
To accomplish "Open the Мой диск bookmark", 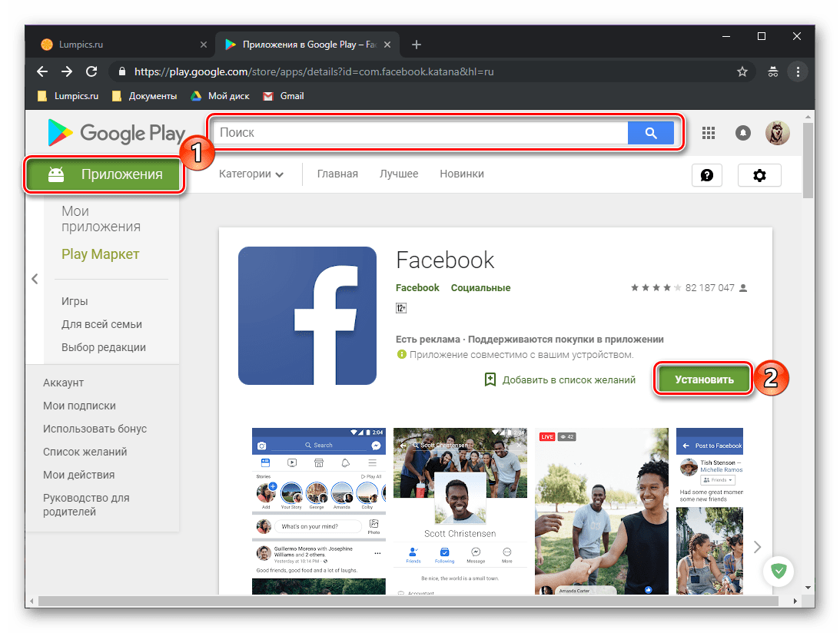I will point(220,96).
